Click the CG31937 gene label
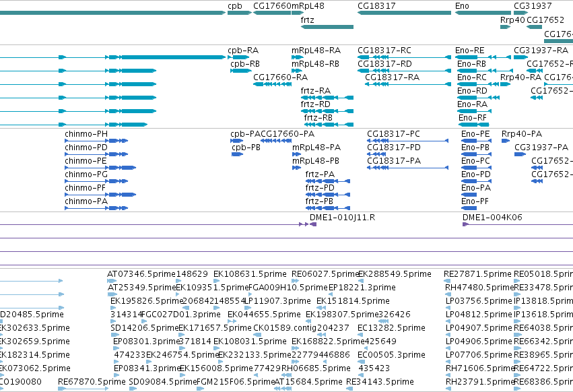 [x=533, y=6]
